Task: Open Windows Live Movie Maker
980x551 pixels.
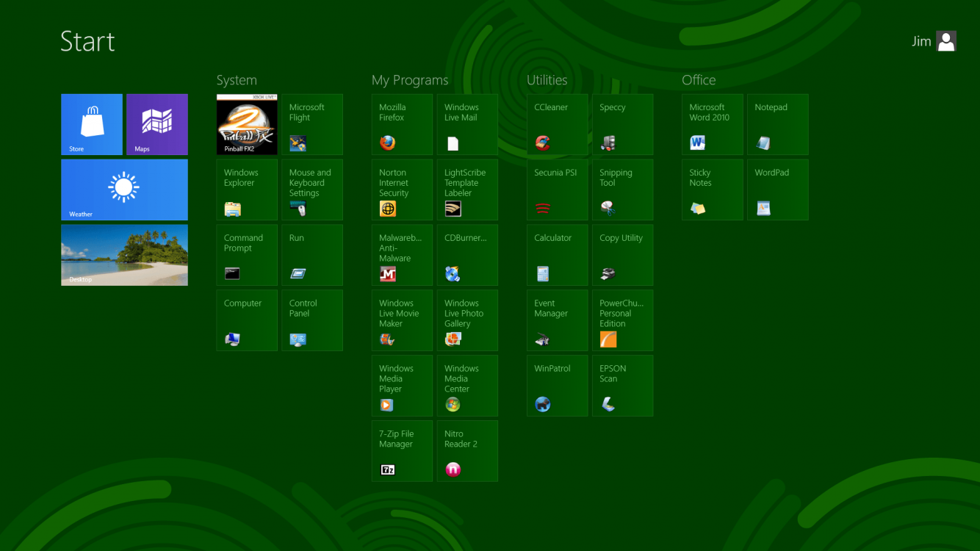Action: (x=402, y=320)
